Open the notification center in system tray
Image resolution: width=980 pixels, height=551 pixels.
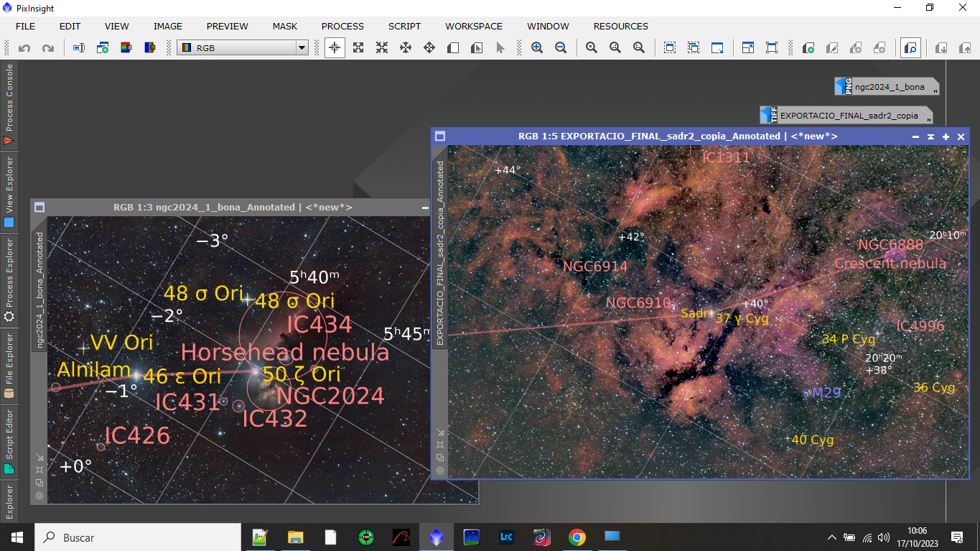pos(956,537)
